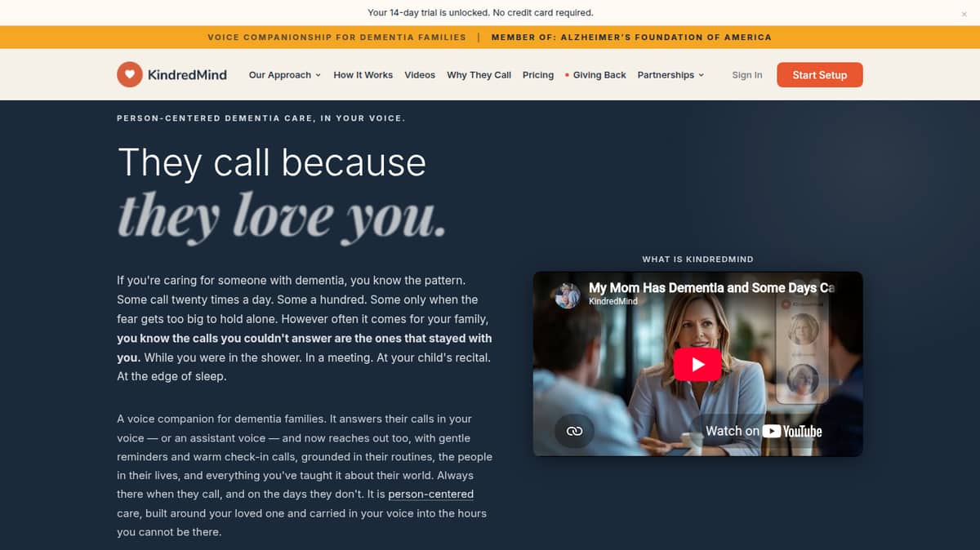Open the KindredMind channel avatar in the video
The image size is (980, 550).
click(x=568, y=295)
